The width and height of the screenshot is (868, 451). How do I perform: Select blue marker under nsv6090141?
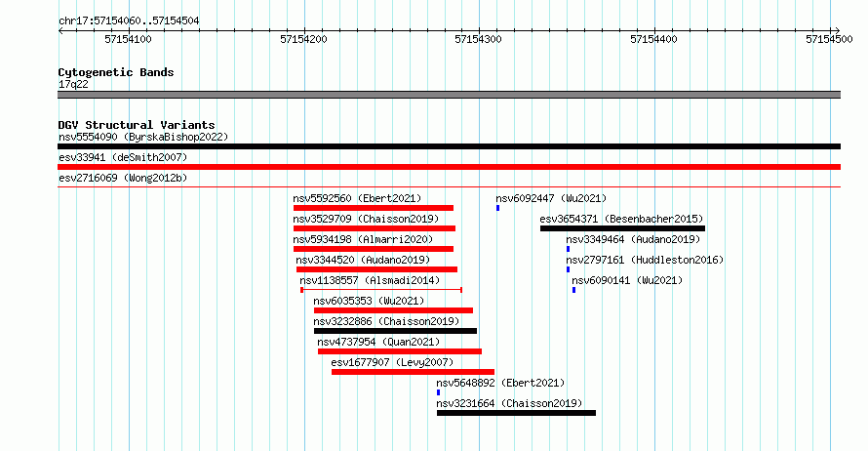click(x=574, y=290)
